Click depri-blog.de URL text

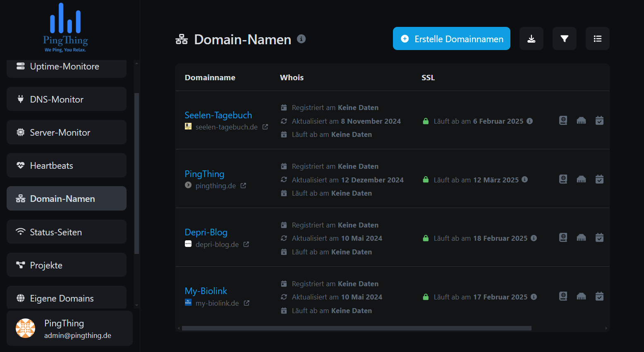coord(217,244)
